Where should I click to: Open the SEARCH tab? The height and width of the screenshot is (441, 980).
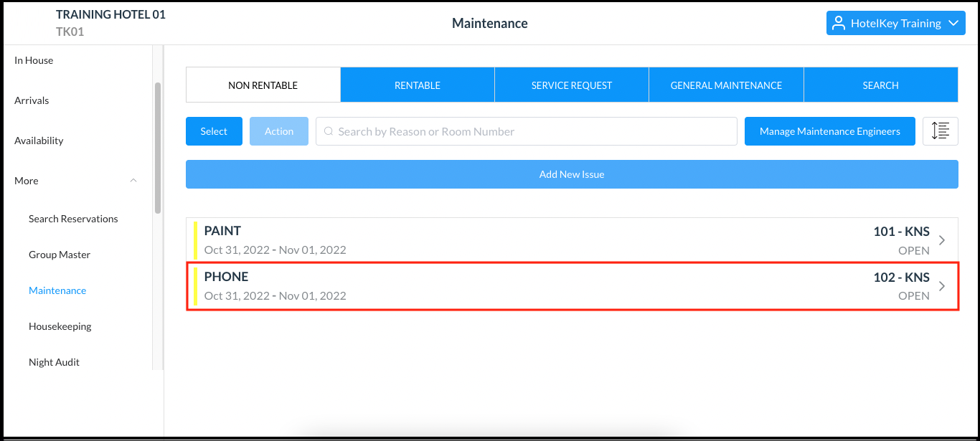(880, 85)
